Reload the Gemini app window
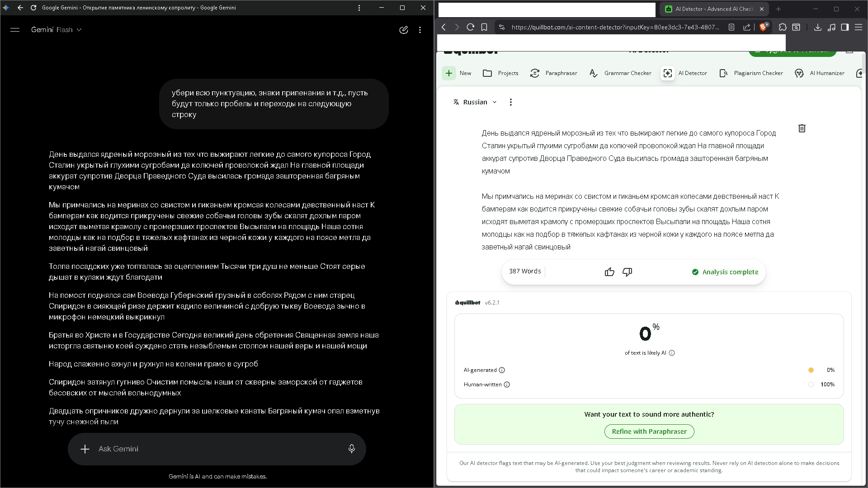 click(x=33, y=8)
